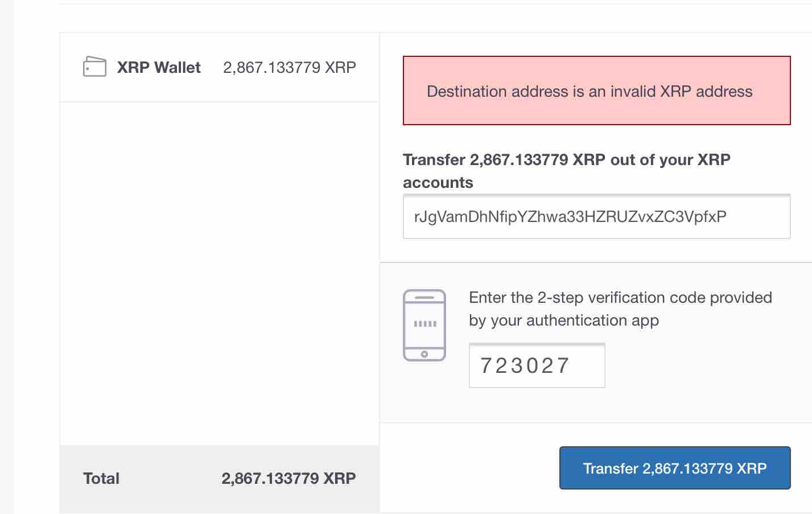The image size is (812, 514).
Task: Click the bold Total label
Action: click(x=101, y=478)
